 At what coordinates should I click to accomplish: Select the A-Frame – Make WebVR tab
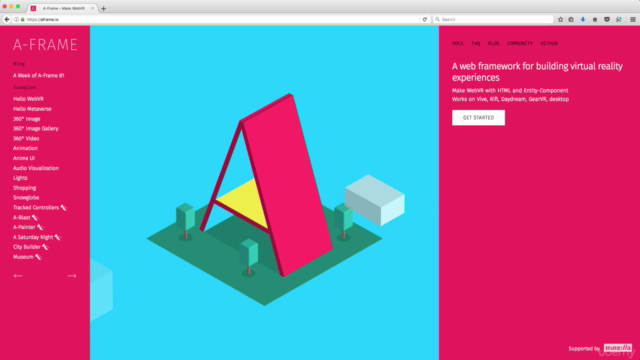pyautogui.click(x=63, y=8)
